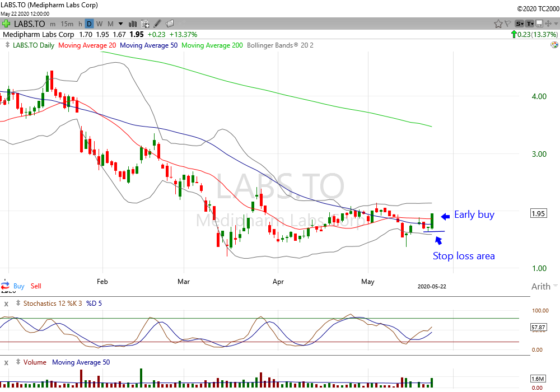This screenshot has width=560, height=392.
Task: Edit the Moving Average 20 indicator label
Action: tap(87, 45)
